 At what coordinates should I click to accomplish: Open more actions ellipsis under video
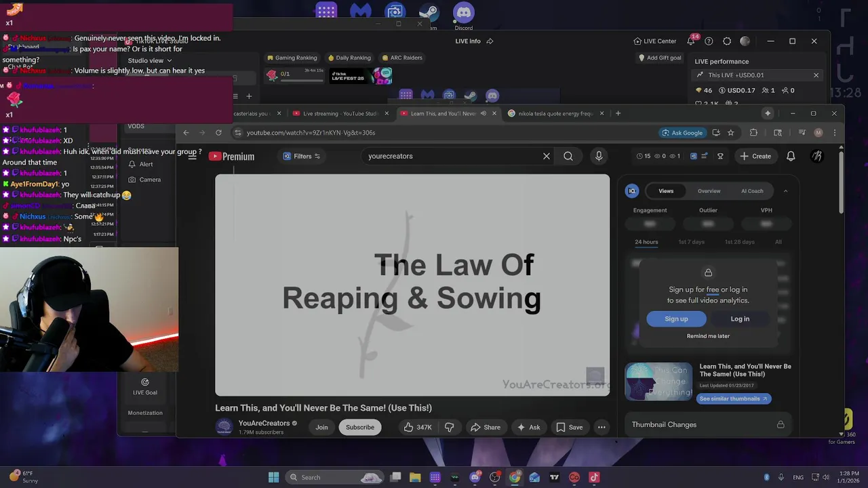[601, 427]
